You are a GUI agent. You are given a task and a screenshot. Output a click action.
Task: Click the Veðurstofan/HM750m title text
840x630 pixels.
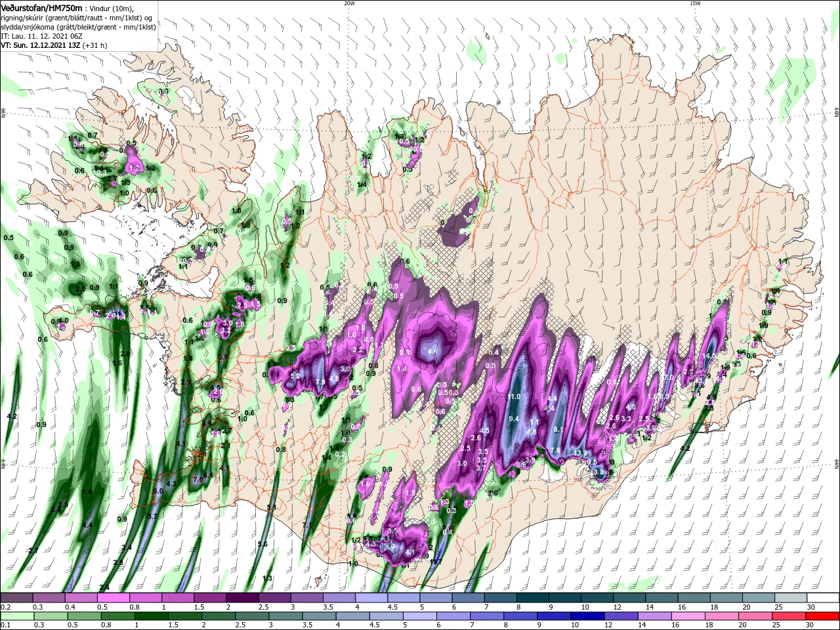point(41,7)
